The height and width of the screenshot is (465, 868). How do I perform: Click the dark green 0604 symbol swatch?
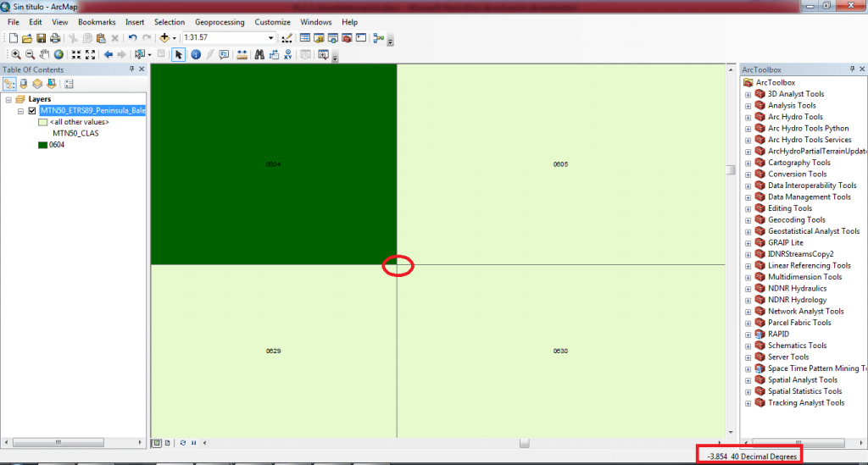point(42,145)
